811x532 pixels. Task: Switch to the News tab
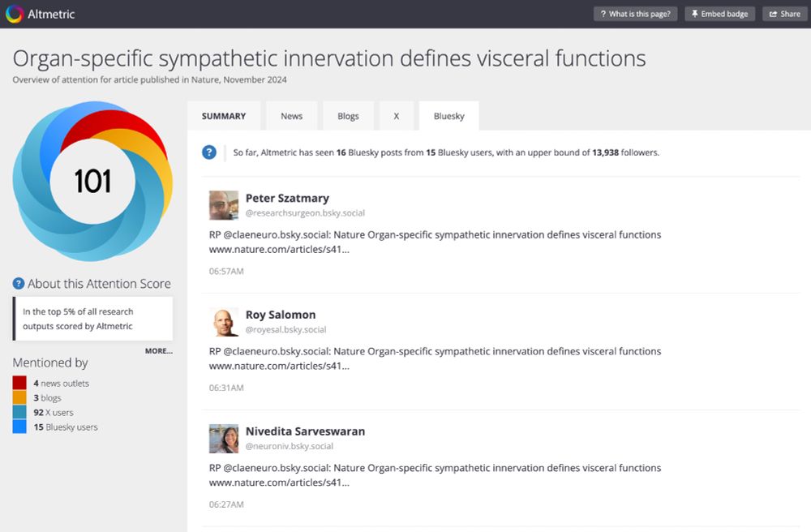click(292, 116)
